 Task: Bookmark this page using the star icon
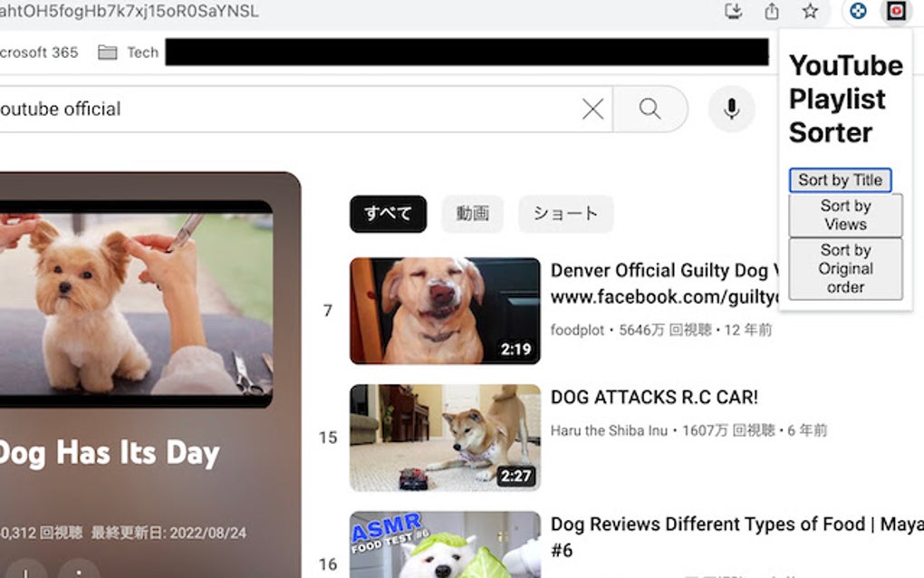coord(810,13)
